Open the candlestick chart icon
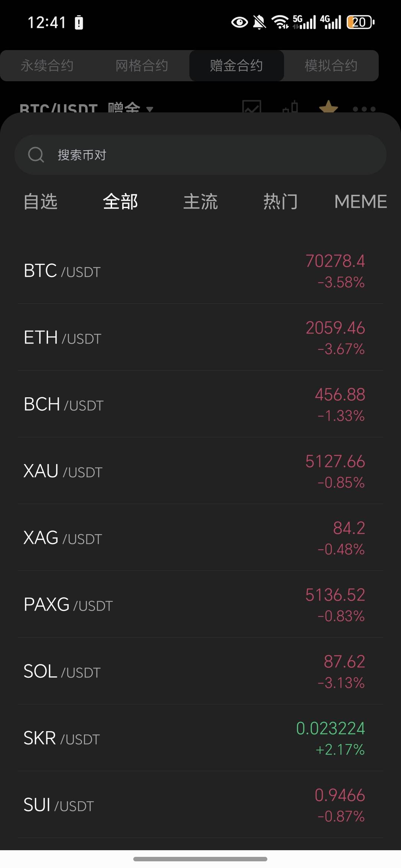The image size is (401, 868). tap(291, 107)
